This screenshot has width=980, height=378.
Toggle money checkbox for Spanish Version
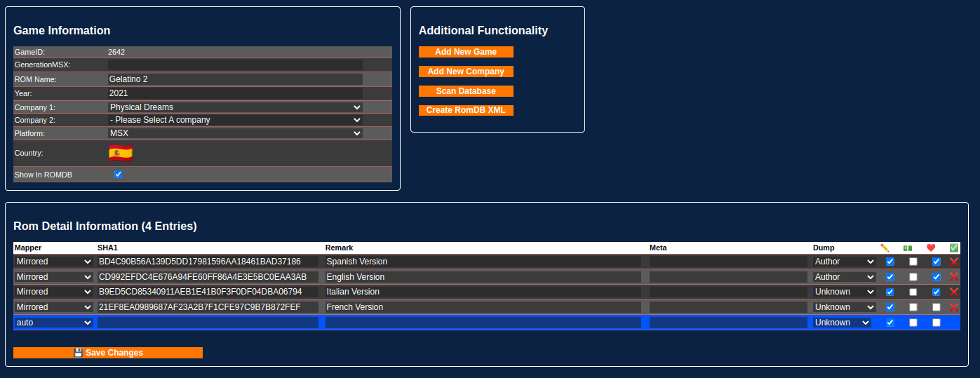pos(913,262)
